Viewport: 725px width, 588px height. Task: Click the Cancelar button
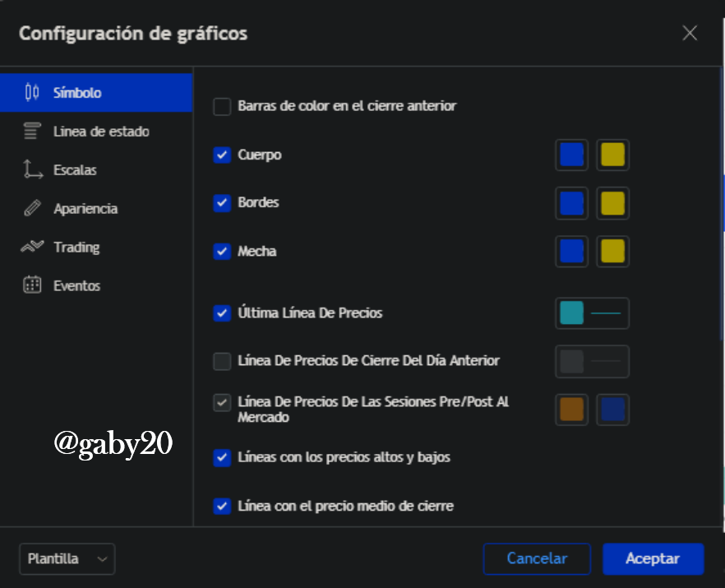click(537, 559)
